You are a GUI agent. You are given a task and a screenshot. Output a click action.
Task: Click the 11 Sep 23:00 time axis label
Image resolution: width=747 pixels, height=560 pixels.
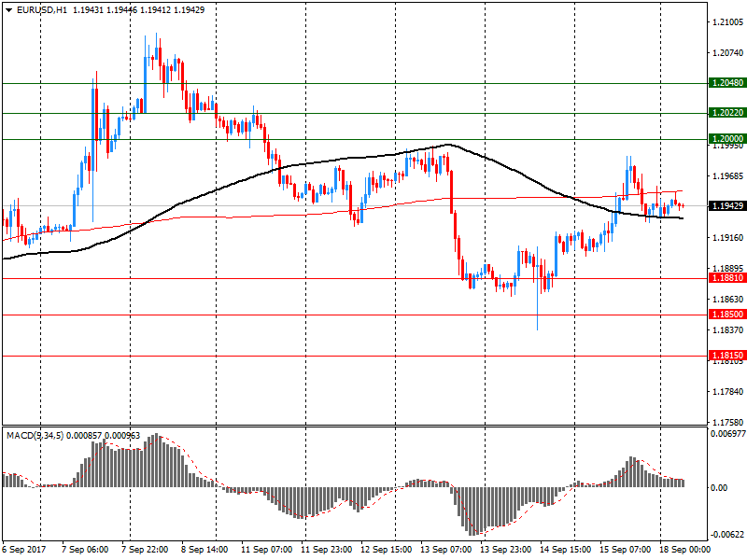(326, 550)
